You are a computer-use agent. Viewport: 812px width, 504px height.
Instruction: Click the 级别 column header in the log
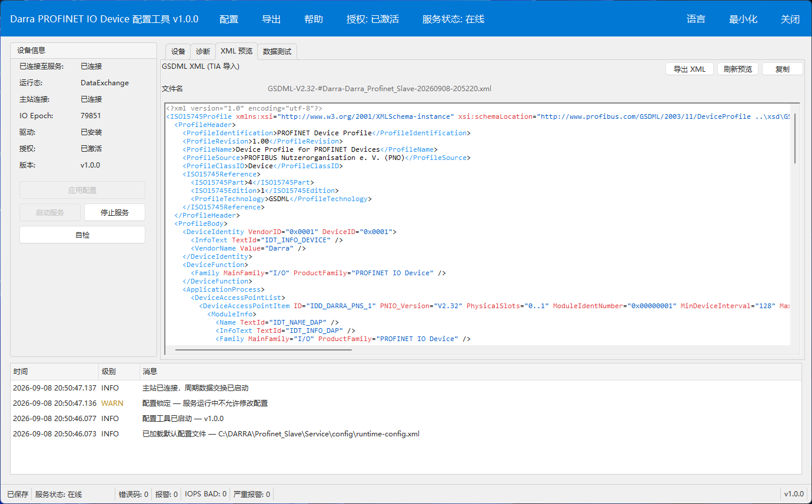pos(119,372)
